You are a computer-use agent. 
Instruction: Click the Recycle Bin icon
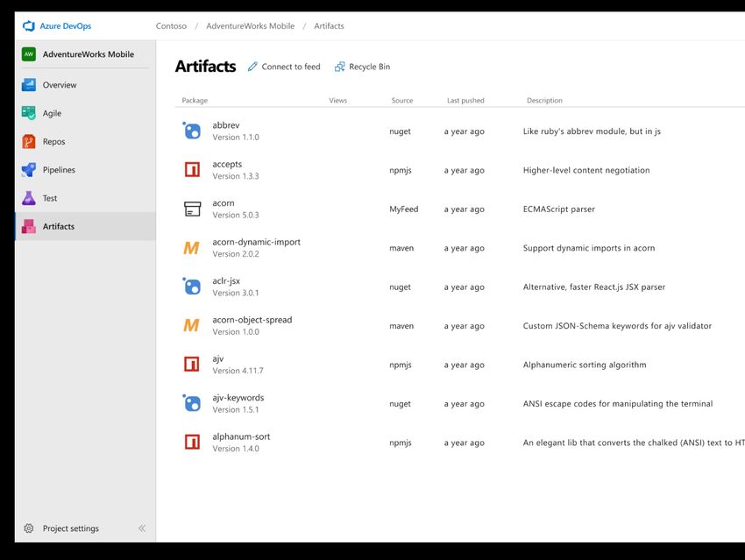(339, 67)
